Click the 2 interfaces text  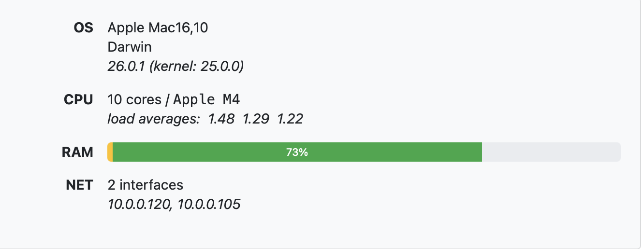point(146,185)
